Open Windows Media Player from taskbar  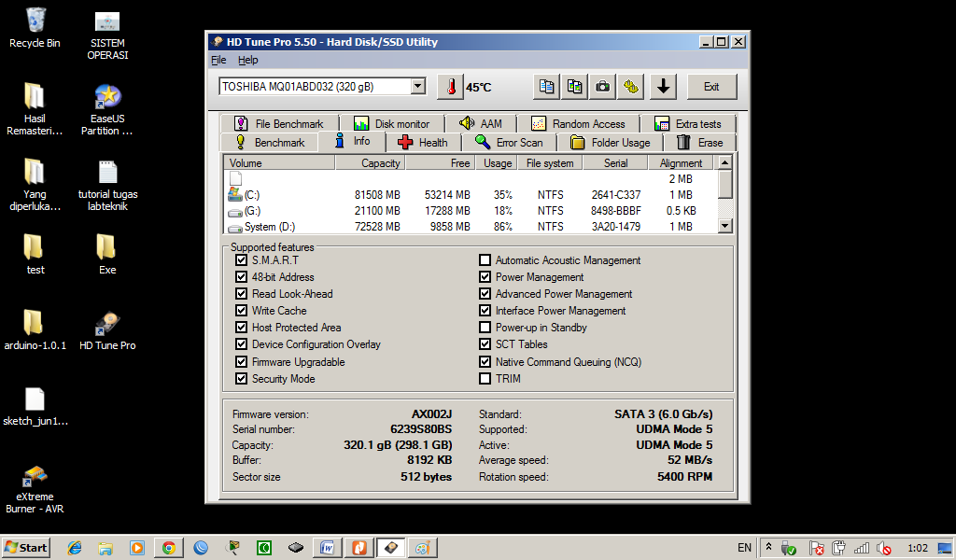coord(137,548)
